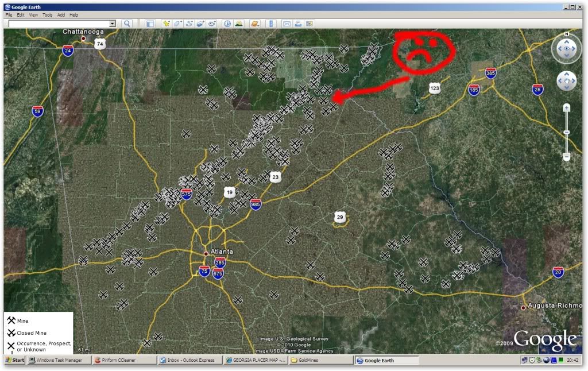This screenshot has height=371, width=588.
Task: Look right with the eye joystick arrow
Action: coord(574,48)
